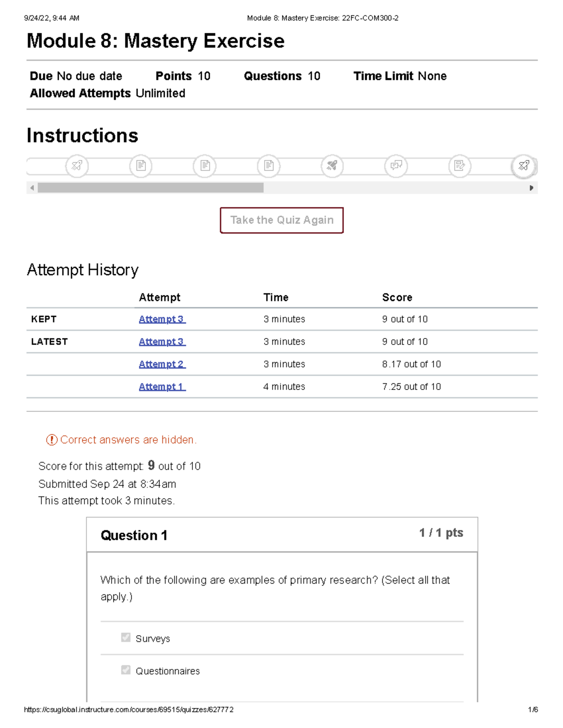Viewport: 563px width, 728px height.
Task: Open the KEPT Attempt 3 link
Action: click(161, 319)
